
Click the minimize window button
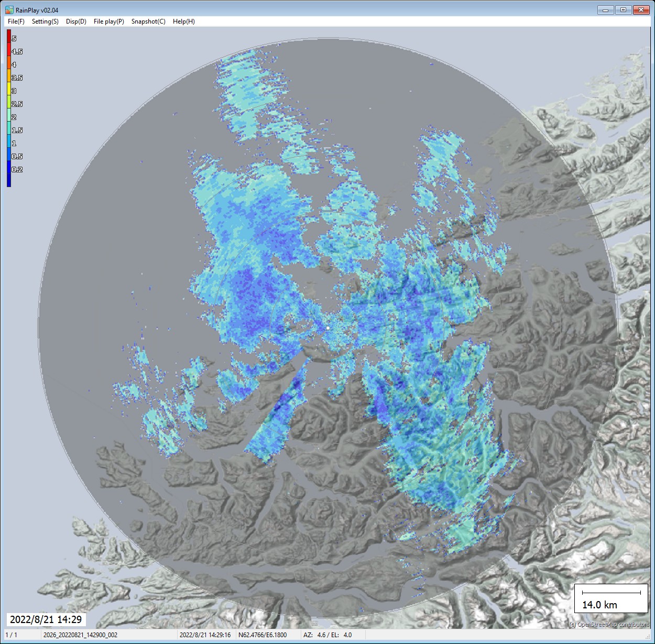click(605, 9)
